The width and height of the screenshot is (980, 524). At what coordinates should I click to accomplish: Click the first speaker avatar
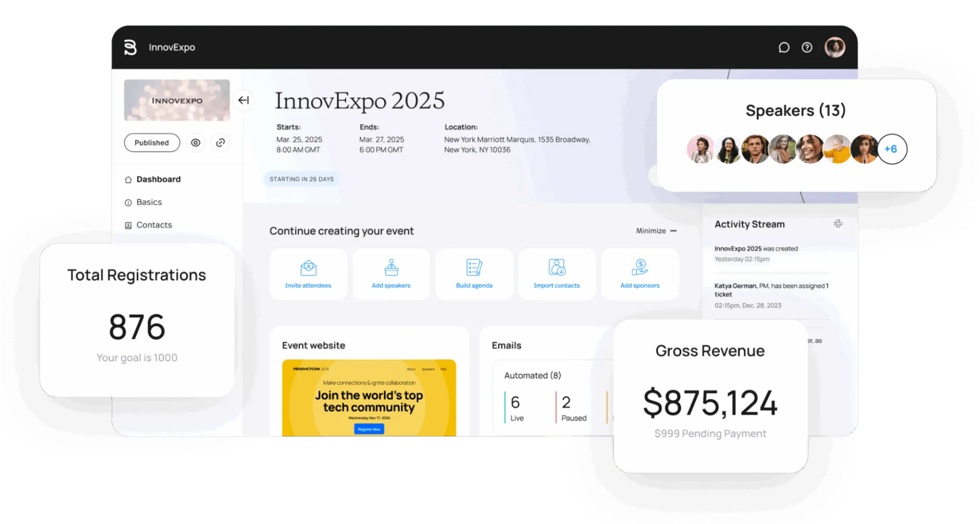point(701,149)
